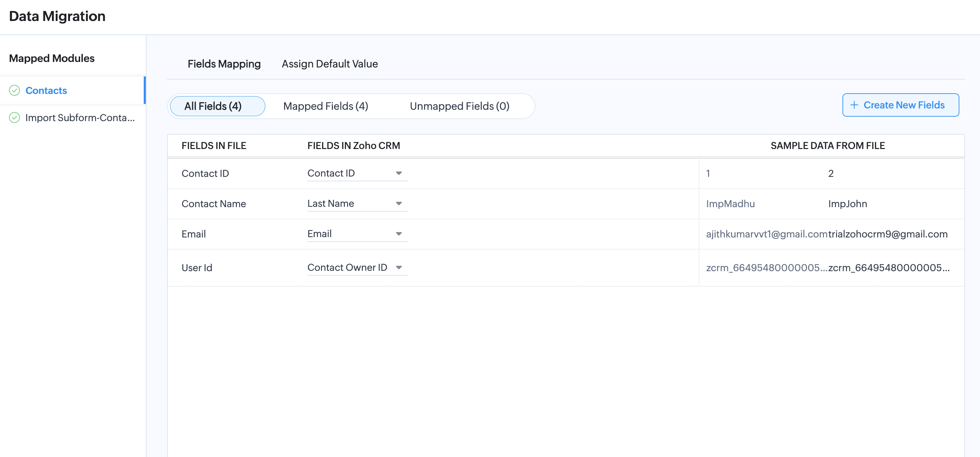Screen dimensions: 980x457
Task: Click the green check icon beside Contacts
Action: point(14,91)
